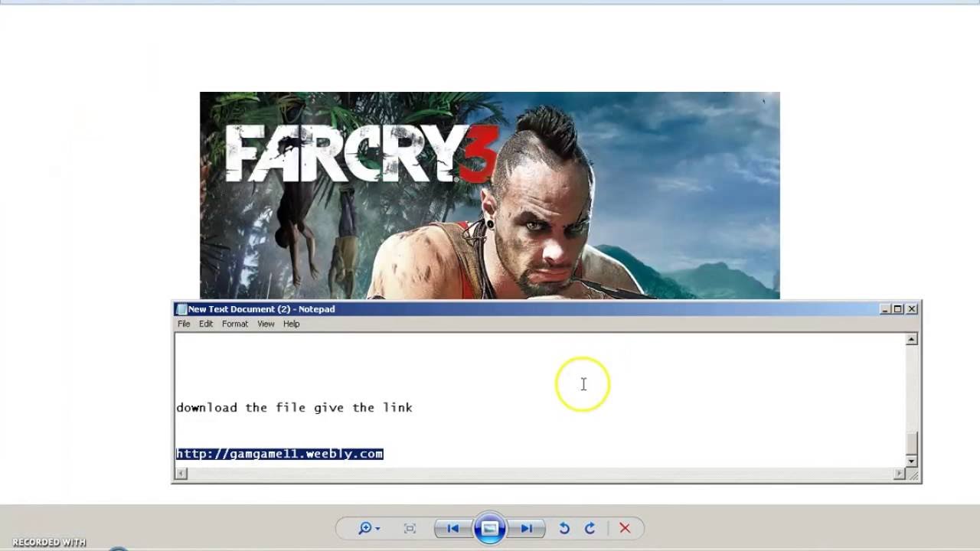The height and width of the screenshot is (551, 980).
Task: Click the Notepad vertical scroll thumb
Action: tap(911, 443)
